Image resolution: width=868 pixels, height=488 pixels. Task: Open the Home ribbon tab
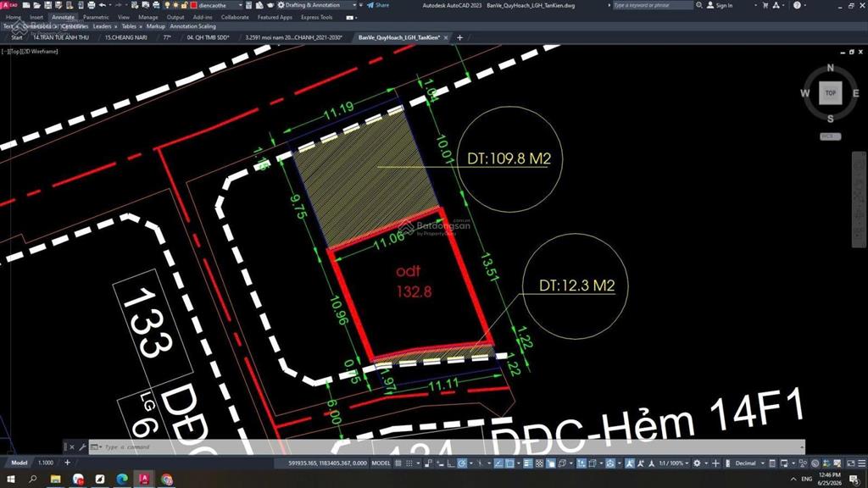tap(14, 17)
